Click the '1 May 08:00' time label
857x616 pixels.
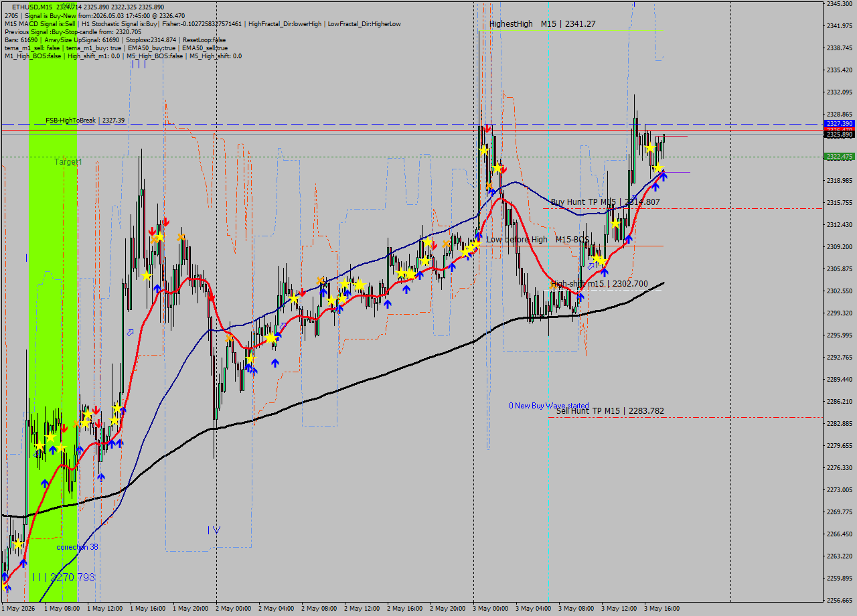62,609
